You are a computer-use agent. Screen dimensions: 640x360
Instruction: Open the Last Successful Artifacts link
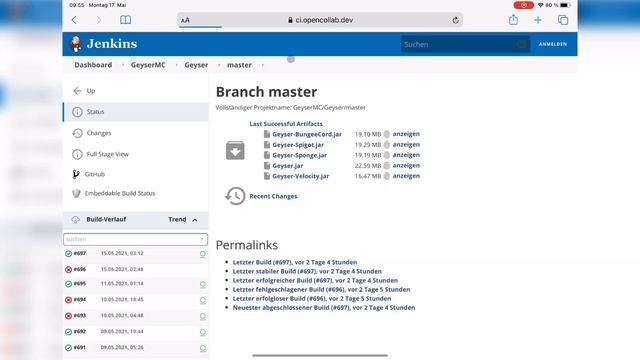[x=286, y=124]
